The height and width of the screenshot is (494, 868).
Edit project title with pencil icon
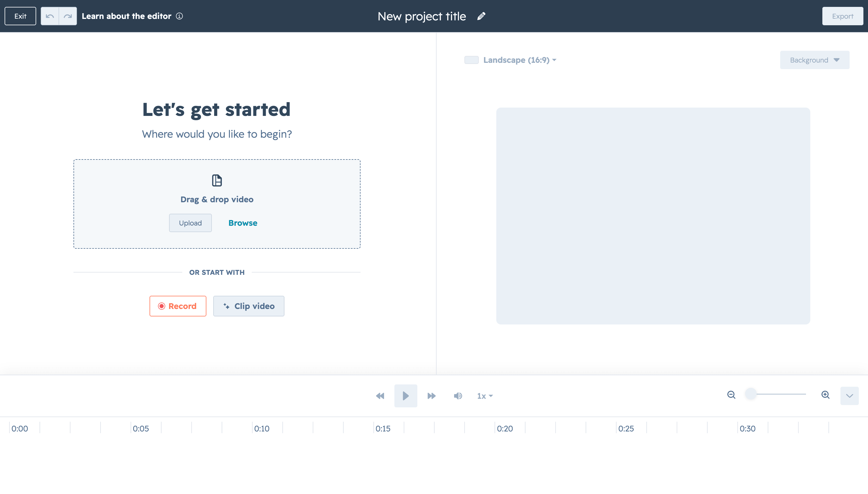coord(481,16)
